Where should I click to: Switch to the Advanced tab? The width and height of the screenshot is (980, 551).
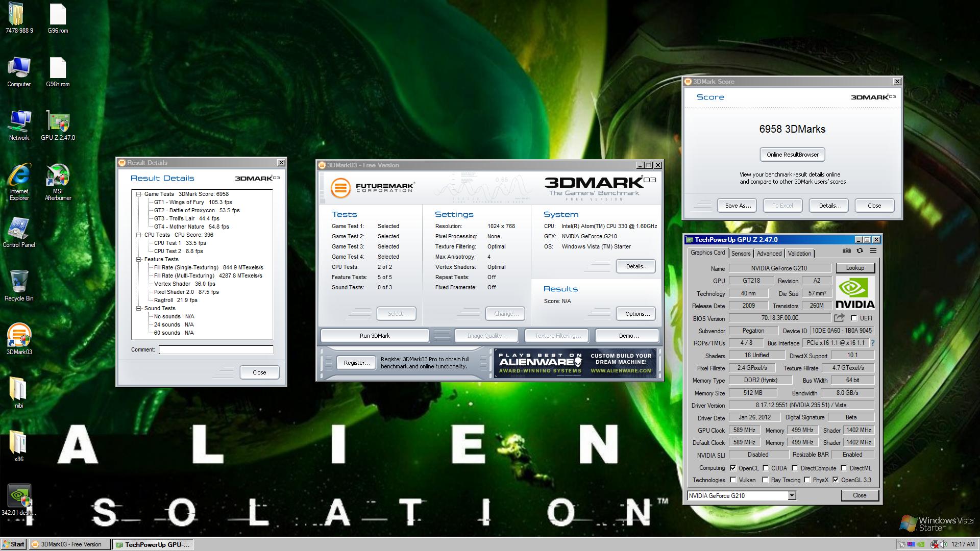tap(769, 254)
